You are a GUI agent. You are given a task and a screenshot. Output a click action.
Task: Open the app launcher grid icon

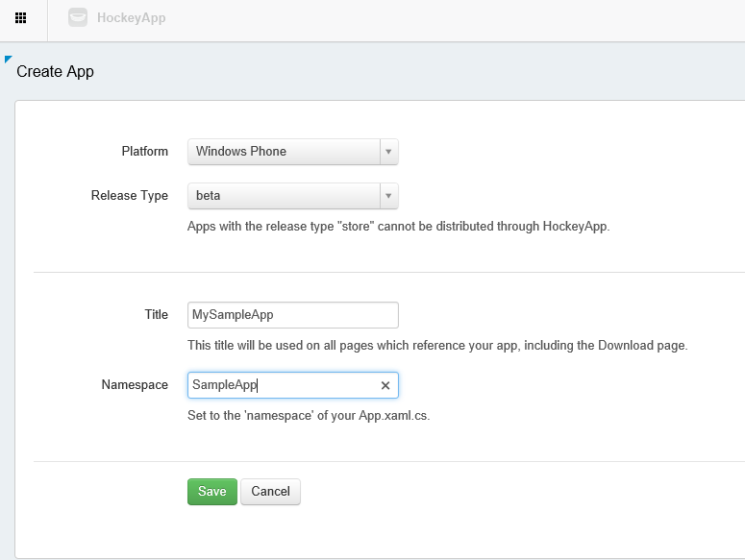[20, 17]
